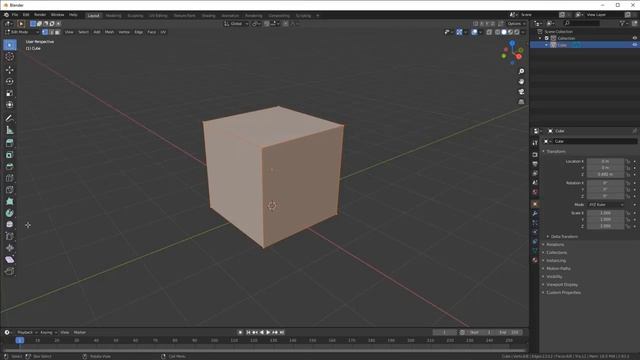Select the Move tool
The image size is (640, 360).
tap(10, 70)
